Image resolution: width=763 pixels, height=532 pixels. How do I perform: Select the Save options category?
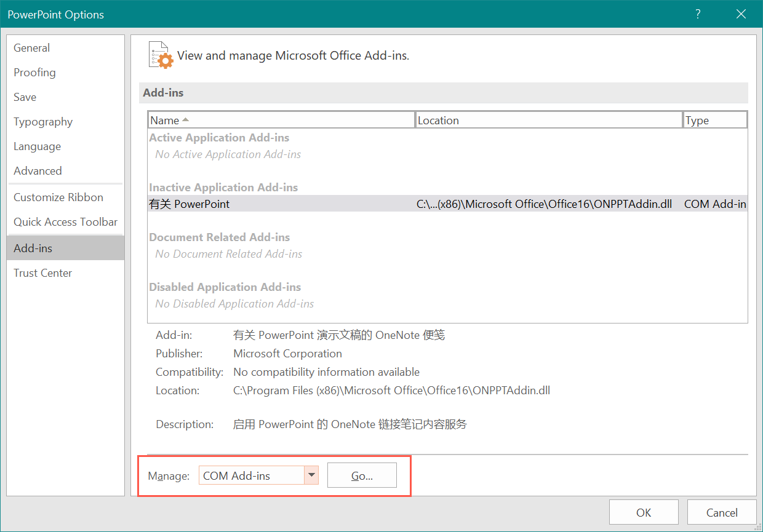[25, 97]
